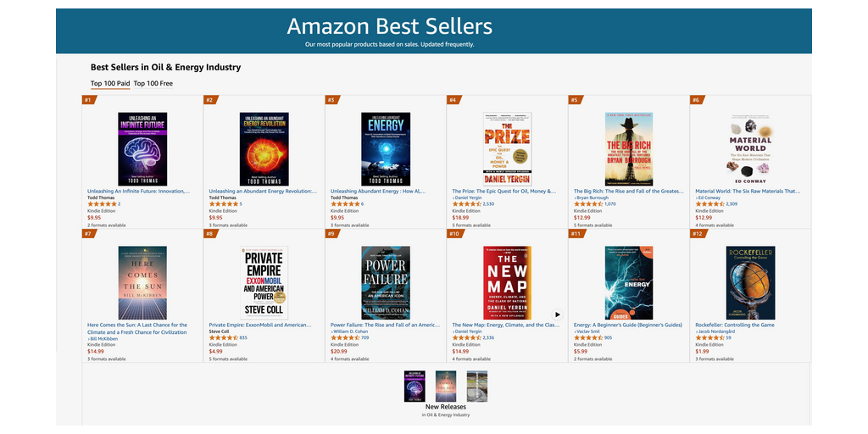This screenshot has height=434, width=868.
Task: Open the Private Empire book cover
Action: tap(264, 282)
